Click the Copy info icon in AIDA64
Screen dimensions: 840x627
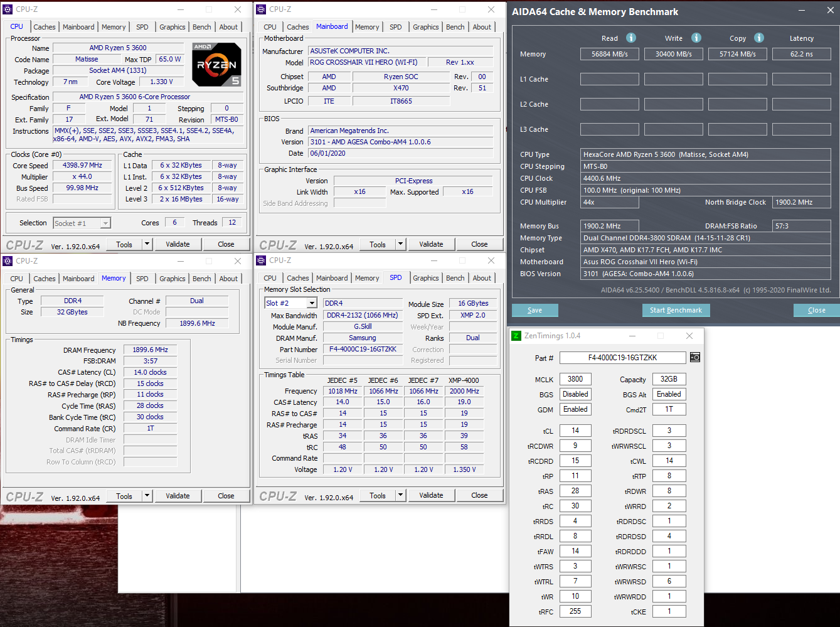point(759,38)
